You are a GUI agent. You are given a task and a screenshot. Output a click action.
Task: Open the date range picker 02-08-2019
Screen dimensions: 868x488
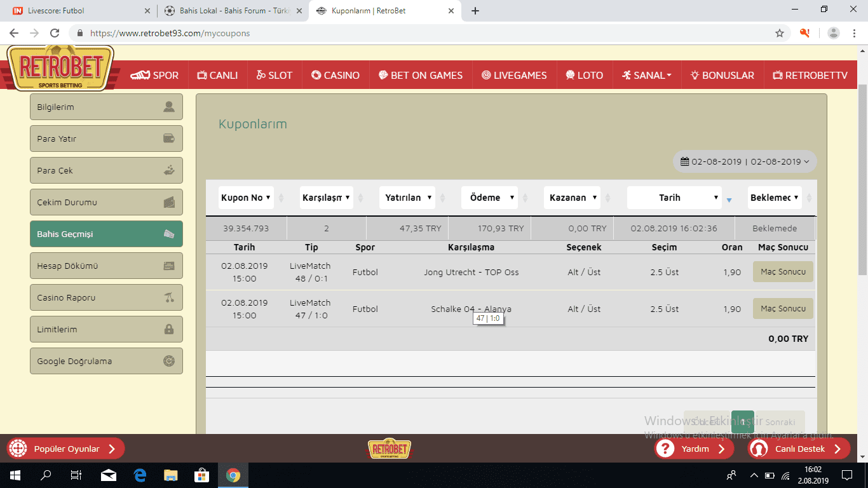coord(745,161)
